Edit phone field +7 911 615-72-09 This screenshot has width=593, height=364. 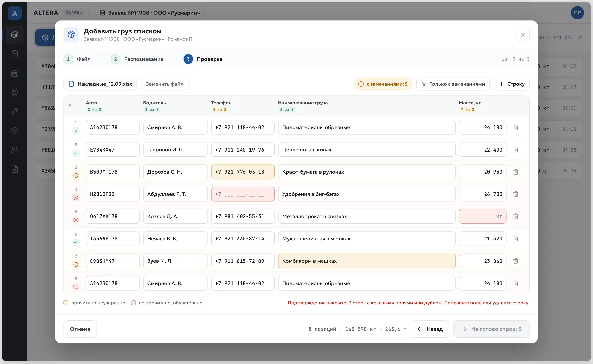pyautogui.click(x=243, y=261)
